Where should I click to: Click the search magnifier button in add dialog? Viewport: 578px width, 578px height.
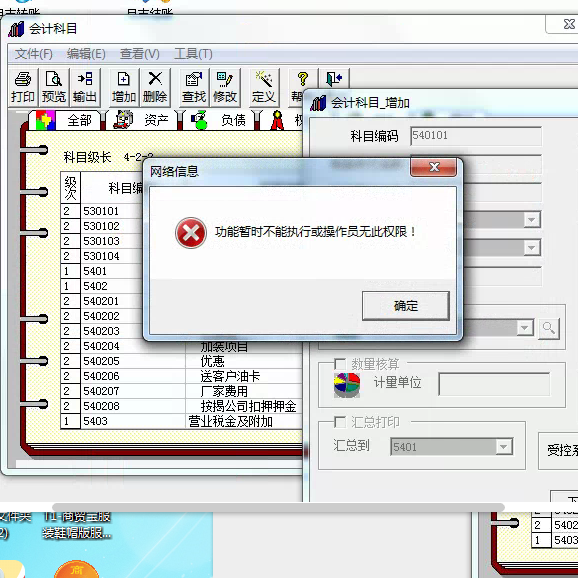point(549,328)
